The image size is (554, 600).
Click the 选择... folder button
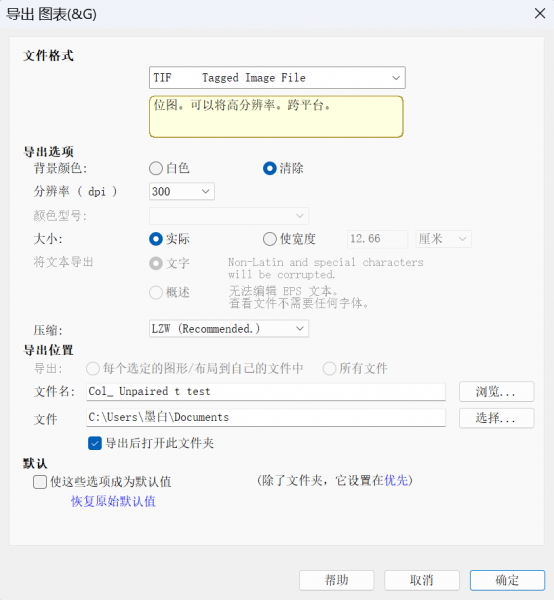(x=496, y=418)
